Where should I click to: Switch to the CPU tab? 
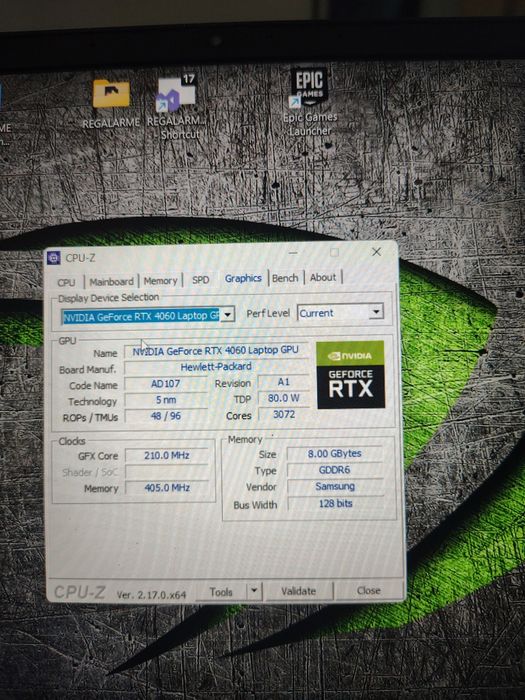point(66,282)
